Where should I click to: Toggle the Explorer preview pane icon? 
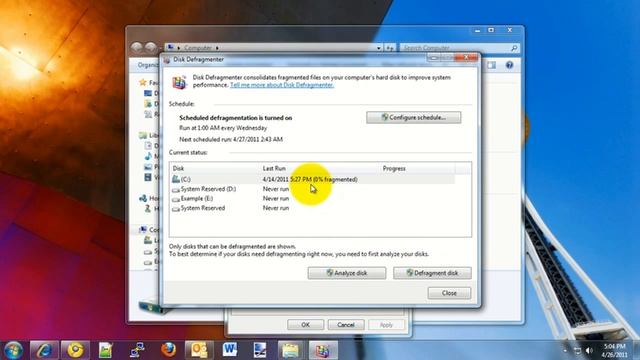click(491, 65)
